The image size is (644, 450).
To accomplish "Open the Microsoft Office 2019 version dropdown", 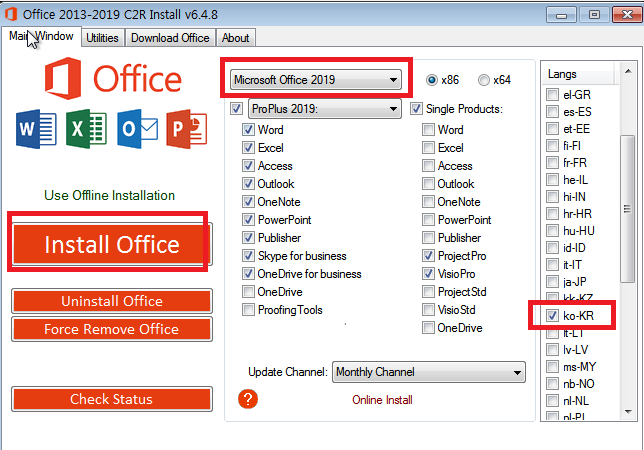I will pyautogui.click(x=315, y=79).
